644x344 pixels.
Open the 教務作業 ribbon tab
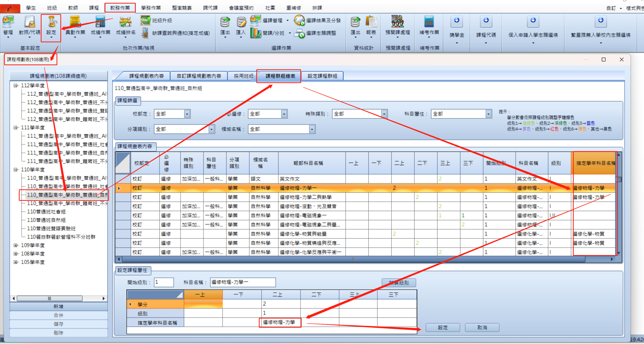point(120,8)
